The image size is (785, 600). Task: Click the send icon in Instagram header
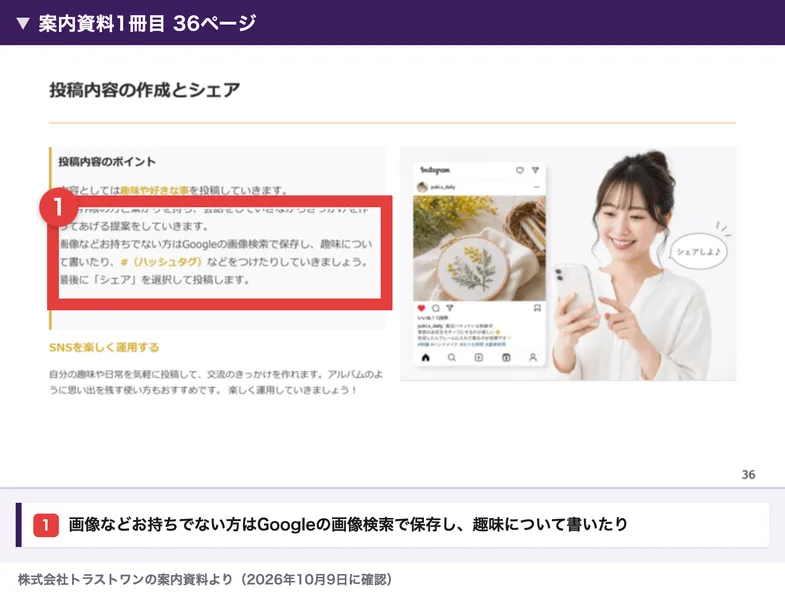[535, 170]
